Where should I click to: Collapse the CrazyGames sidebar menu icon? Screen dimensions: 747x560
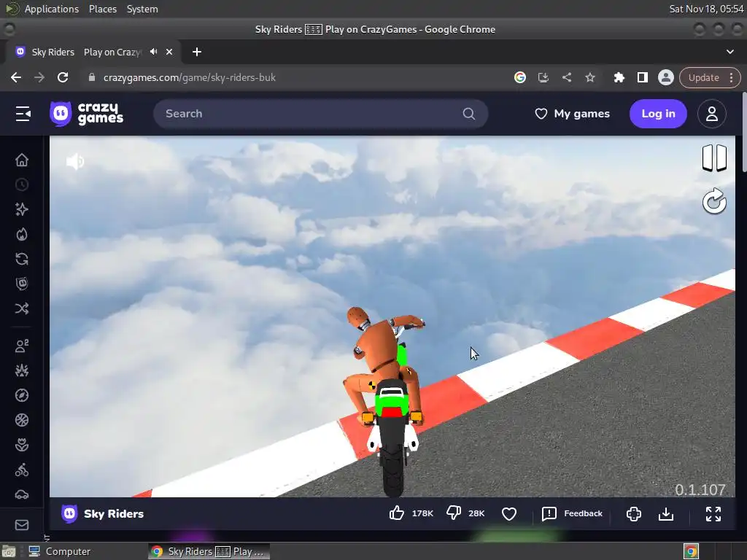23,114
